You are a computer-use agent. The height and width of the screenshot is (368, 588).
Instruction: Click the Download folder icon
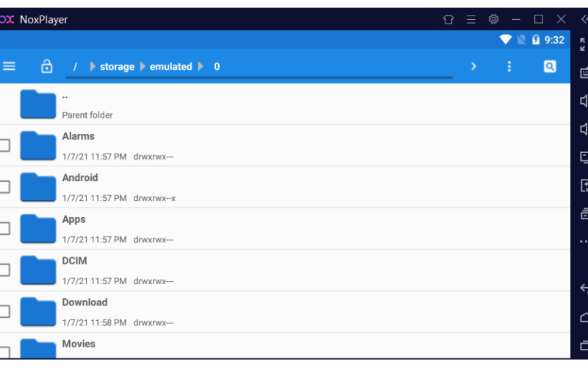pos(38,311)
